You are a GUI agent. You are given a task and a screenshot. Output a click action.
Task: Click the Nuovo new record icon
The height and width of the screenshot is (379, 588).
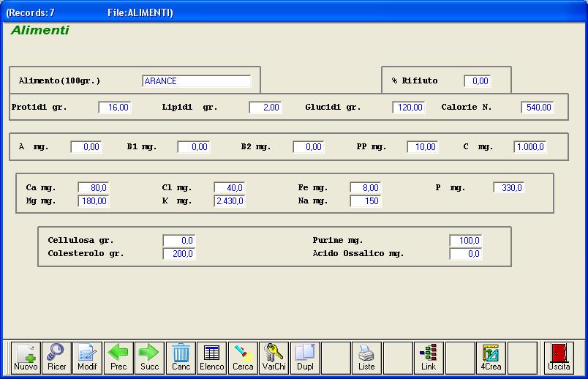coord(26,358)
